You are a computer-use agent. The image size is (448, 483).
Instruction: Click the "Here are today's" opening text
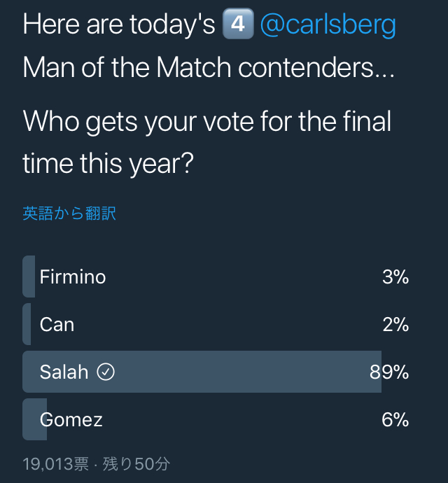point(118,26)
